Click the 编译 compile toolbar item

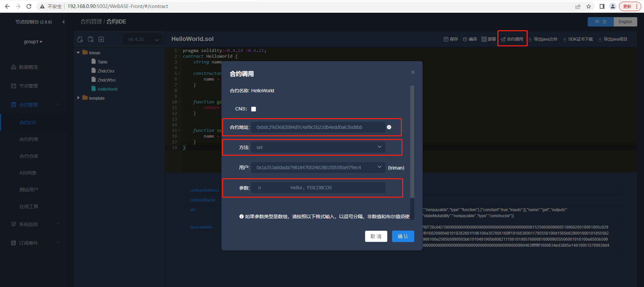coord(470,39)
